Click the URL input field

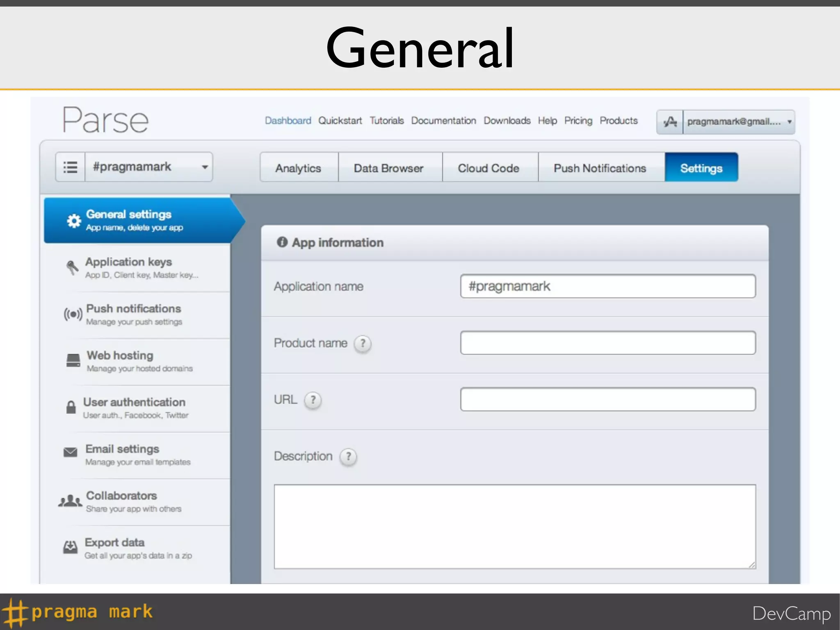tap(608, 399)
